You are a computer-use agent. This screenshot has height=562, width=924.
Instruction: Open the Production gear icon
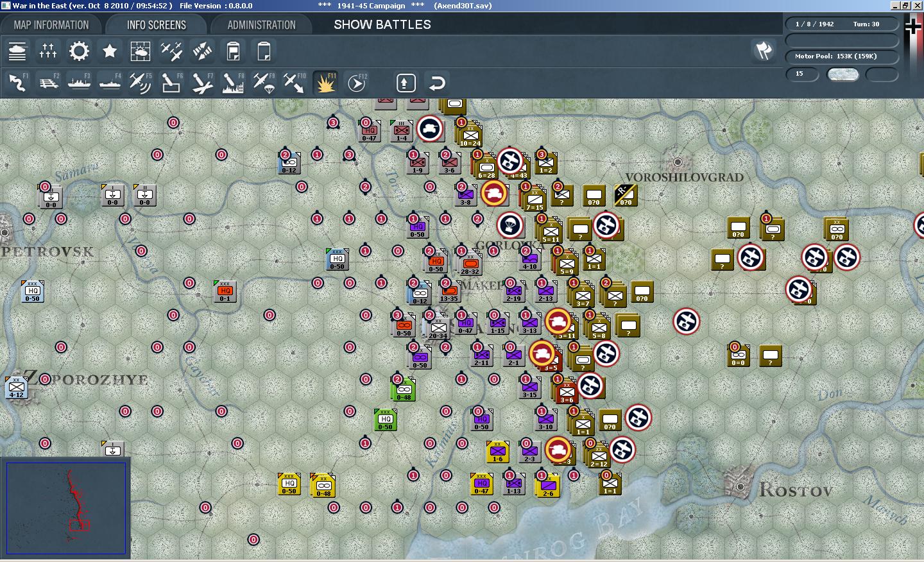(x=79, y=51)
